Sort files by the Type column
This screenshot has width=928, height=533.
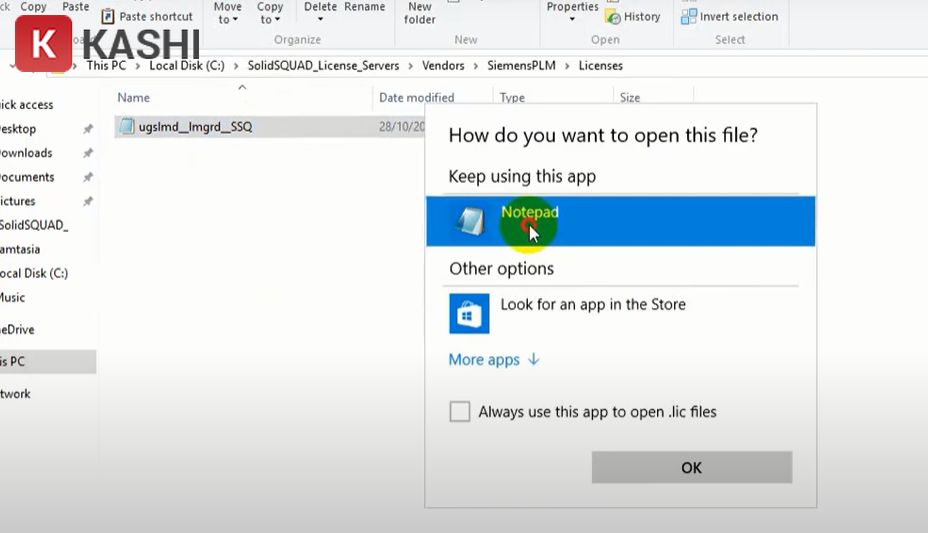[512, 98]
